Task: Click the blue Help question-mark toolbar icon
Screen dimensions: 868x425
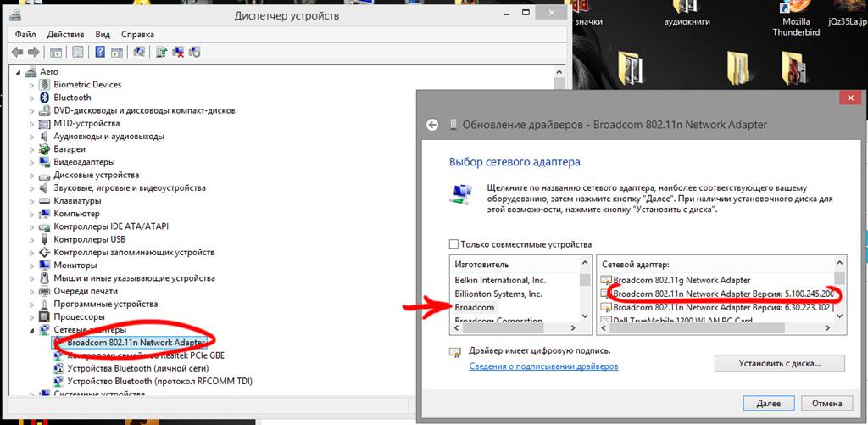Action: click(x=100, y=52)
